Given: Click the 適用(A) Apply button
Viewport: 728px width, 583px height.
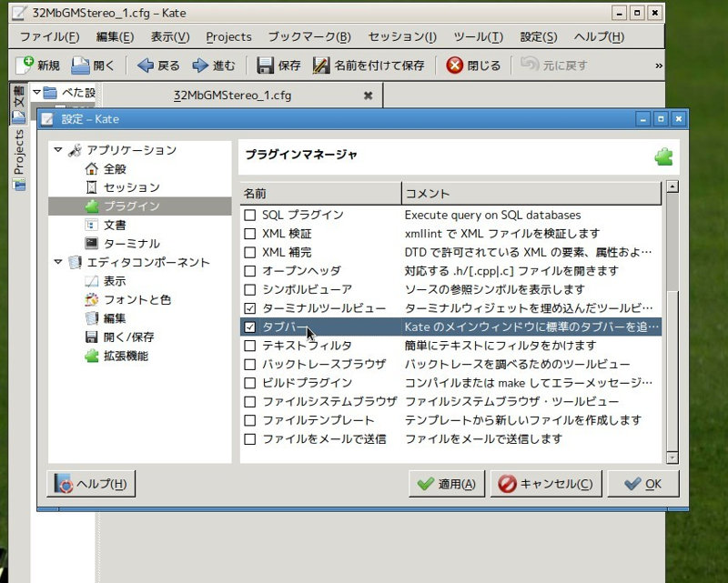Looking at the screenshot, I should coord(447,484).
